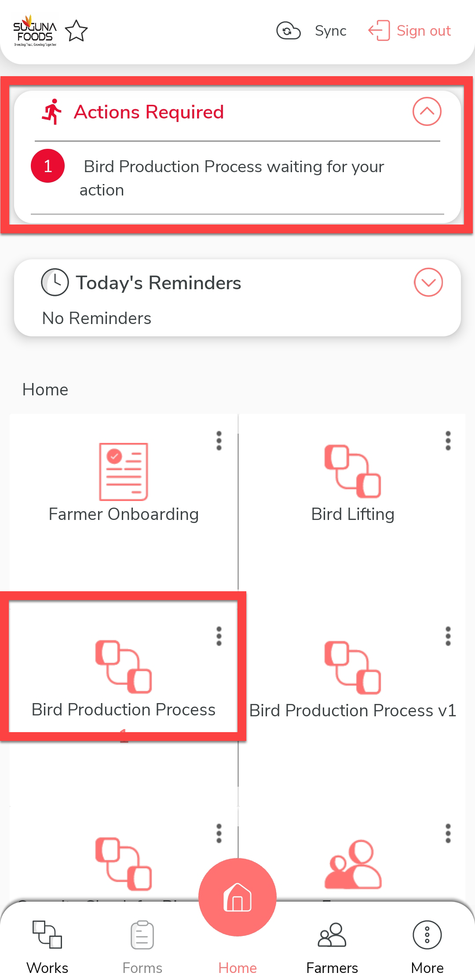Viewport: 475px width, 980px height.
Task: Open Bird Lifting three-dot menu
Action: coord(448,441)
